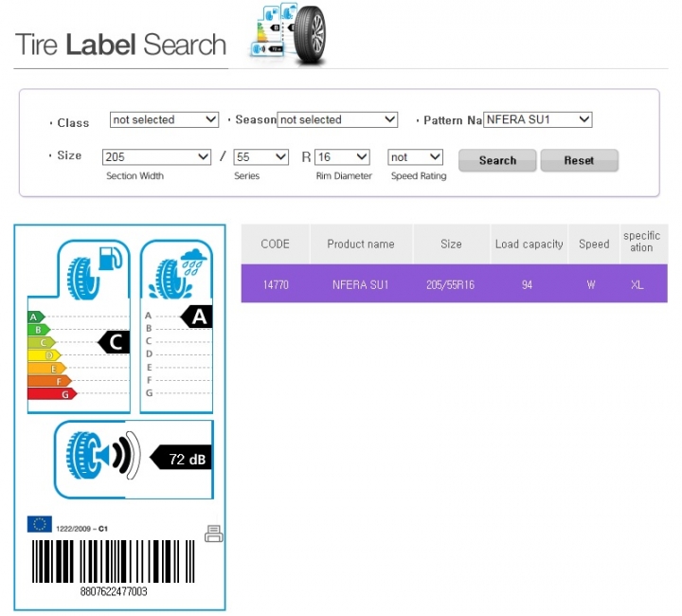
Task: Click the Tire Label Search title
Action: tap(120, 45)
